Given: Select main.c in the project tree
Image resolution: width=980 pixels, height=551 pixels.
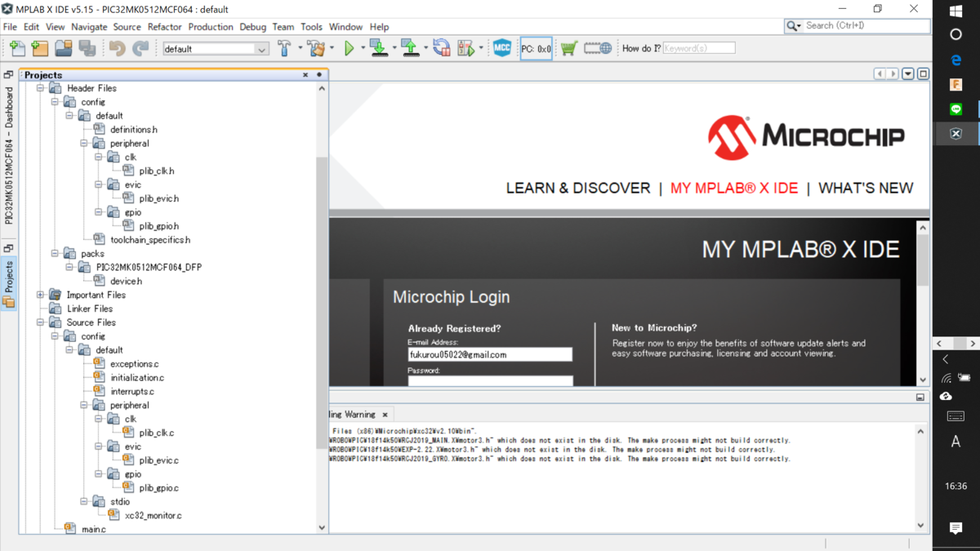Looking at the screenshot, I should tap(93, 530).
